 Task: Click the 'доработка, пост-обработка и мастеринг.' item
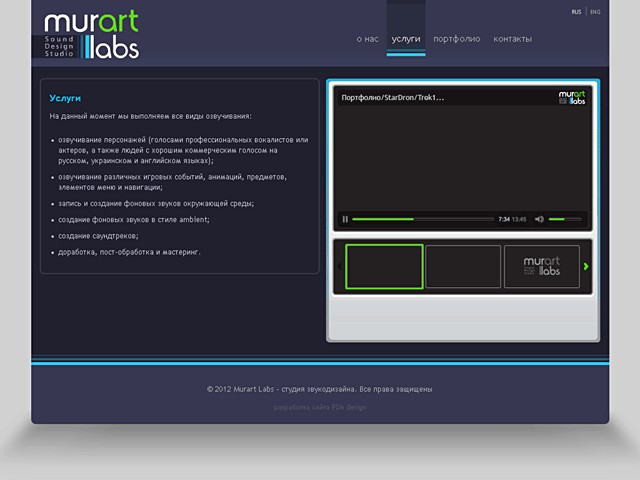(x=129, y=252)
